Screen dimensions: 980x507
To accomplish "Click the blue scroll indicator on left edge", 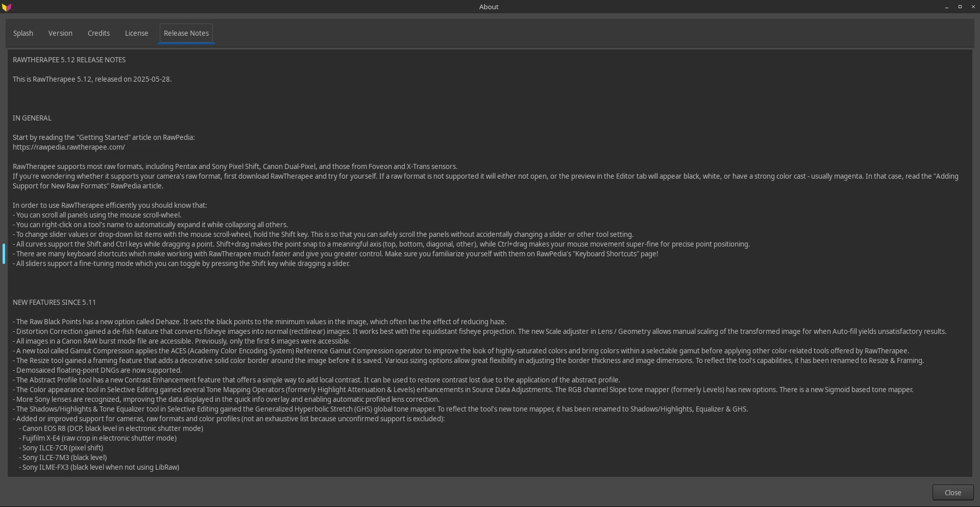I will pos(4,254).
